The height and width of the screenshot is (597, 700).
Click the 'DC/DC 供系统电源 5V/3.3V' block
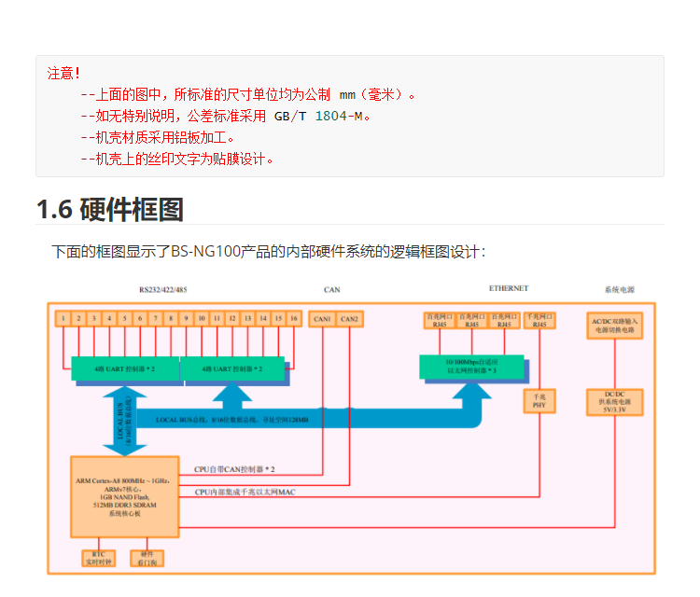point(615,402)
